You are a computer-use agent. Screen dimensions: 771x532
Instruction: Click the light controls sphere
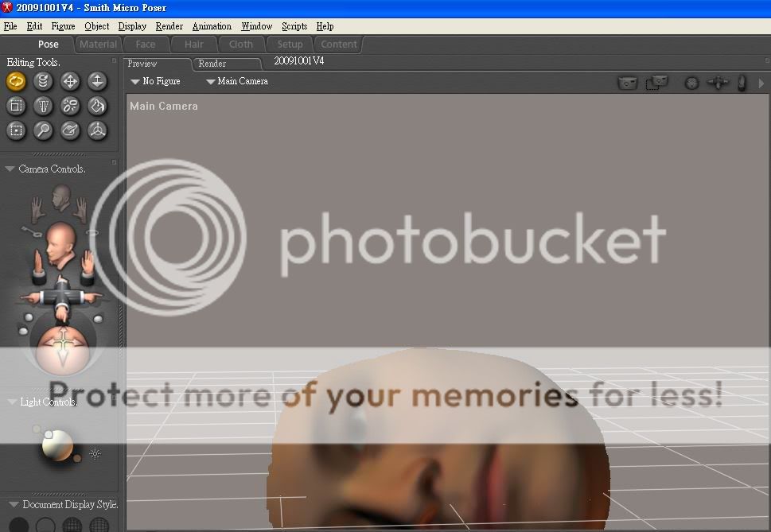pyautogui.click(x=58, y=446)
